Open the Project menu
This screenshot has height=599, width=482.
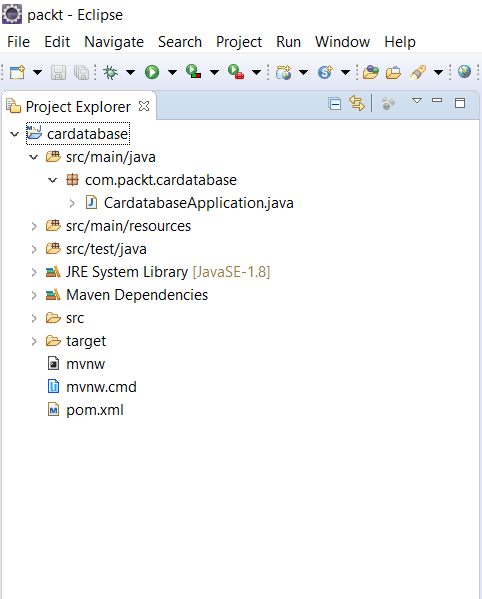pos(239,42)
